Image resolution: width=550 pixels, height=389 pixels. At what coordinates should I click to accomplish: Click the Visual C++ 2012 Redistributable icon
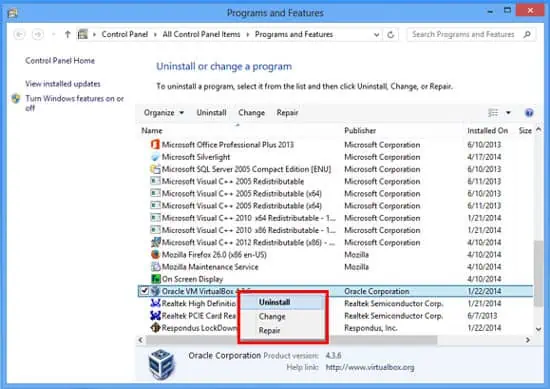(155, 242)
